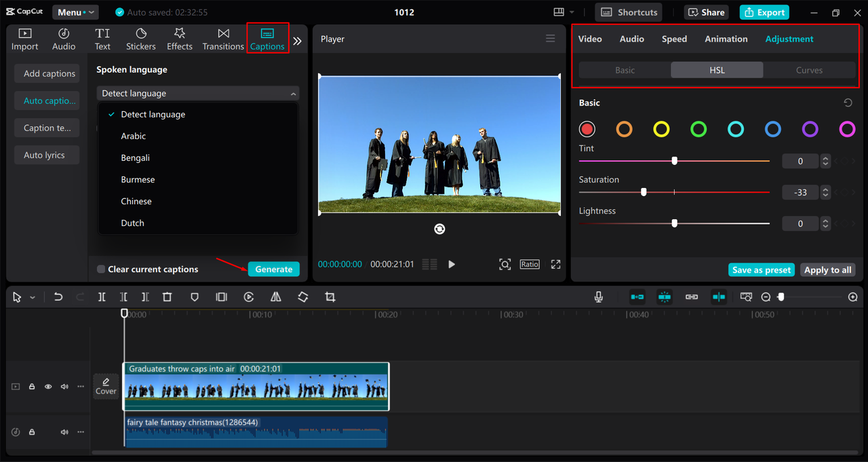Select the pointer tool in timeline toolbar
868x462 pixels.
click(x=17, y=297)
